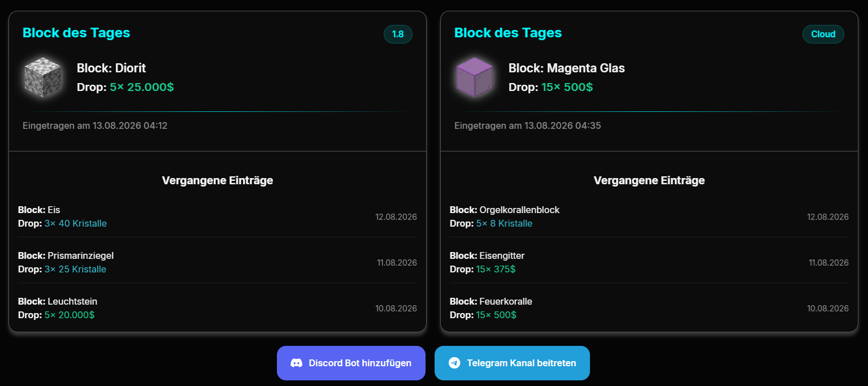Open the Orgelkorallenblock past entry
The height and width of the screenshot is (386, 868).
[x=649, y=216]
